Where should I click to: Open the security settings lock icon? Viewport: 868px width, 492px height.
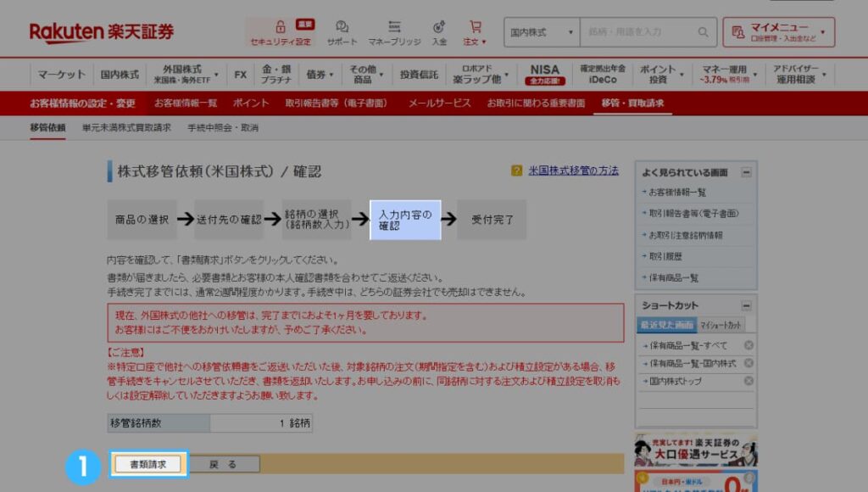pyautogui.click(x=280, y=25)
